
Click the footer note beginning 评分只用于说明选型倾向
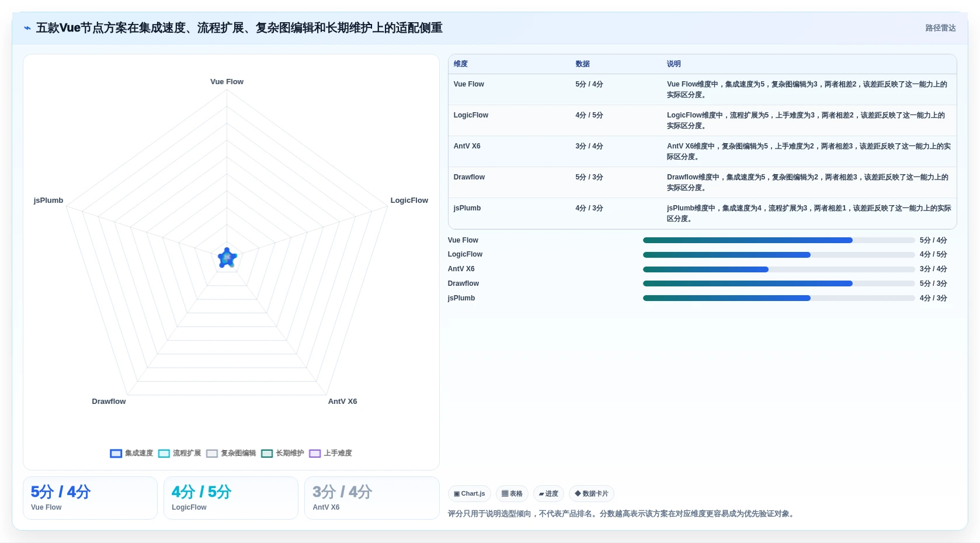click(622, 514)
